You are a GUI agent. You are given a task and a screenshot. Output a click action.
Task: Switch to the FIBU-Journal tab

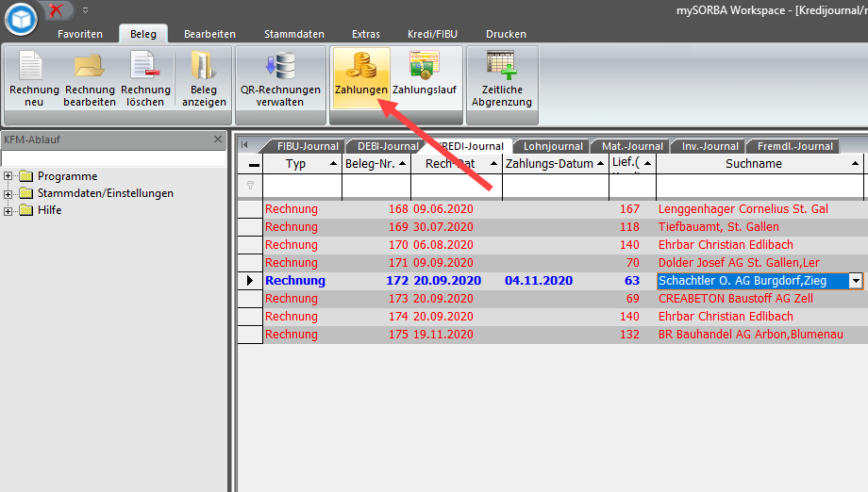pos(308,146)
